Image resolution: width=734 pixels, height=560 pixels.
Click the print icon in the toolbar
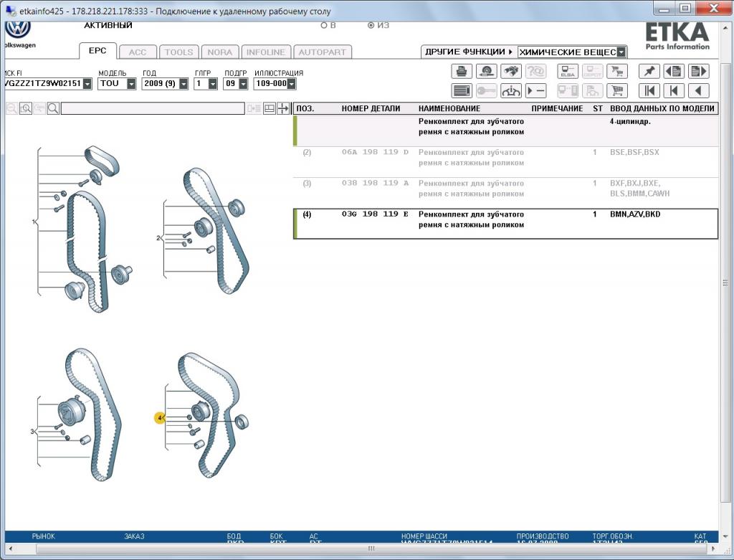pyautogui.click(x=462, y=71)
